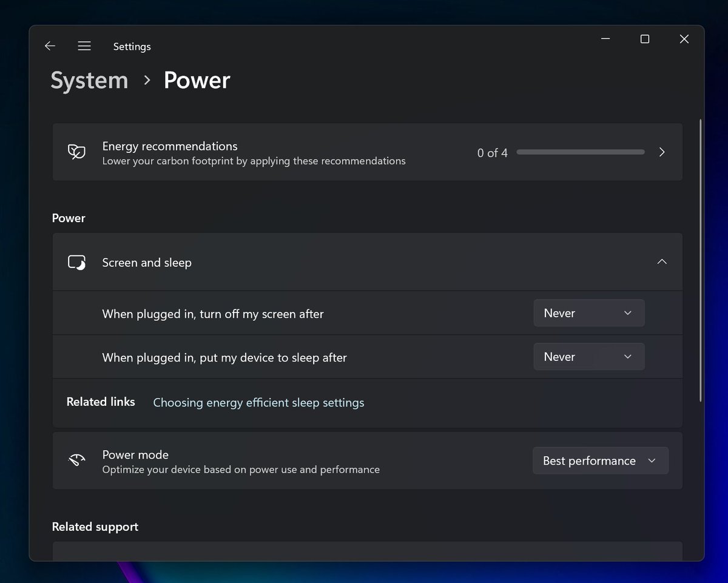The image size is (728, 583).
Task: Click the Energy recommendations leaf icon
Action: 76,152
